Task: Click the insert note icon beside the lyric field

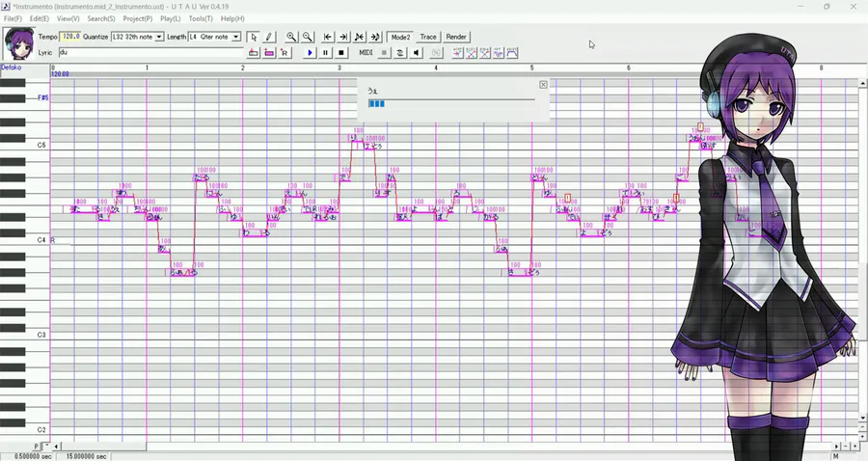Action: 254,53
